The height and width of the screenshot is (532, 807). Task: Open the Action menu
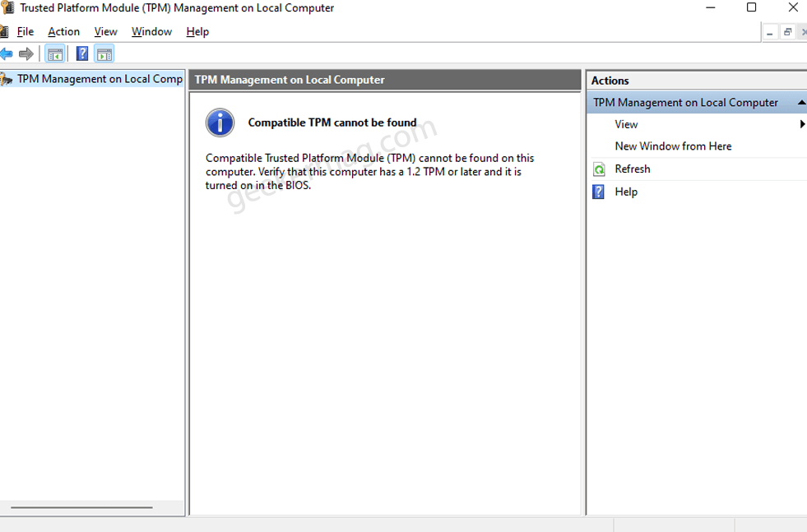(x=64, y=31)
